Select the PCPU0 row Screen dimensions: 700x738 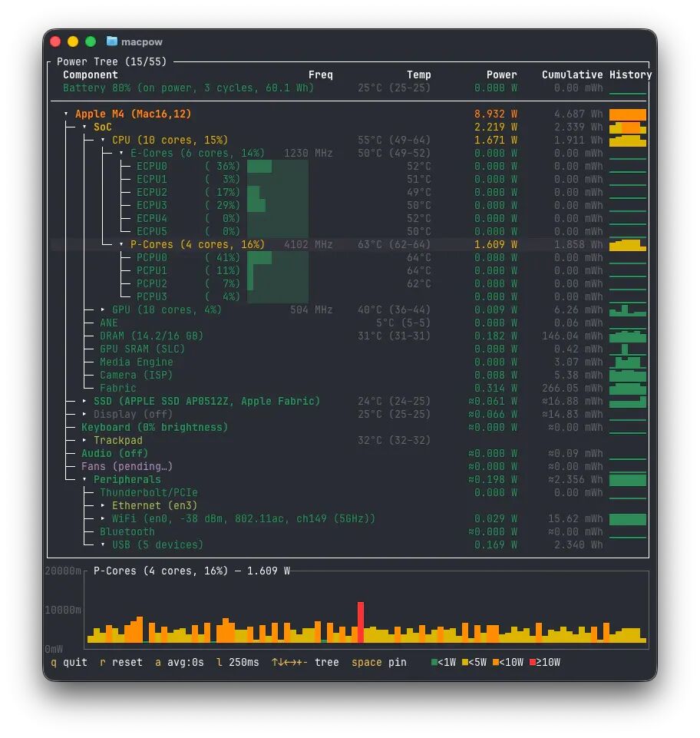tap(348, 257)
